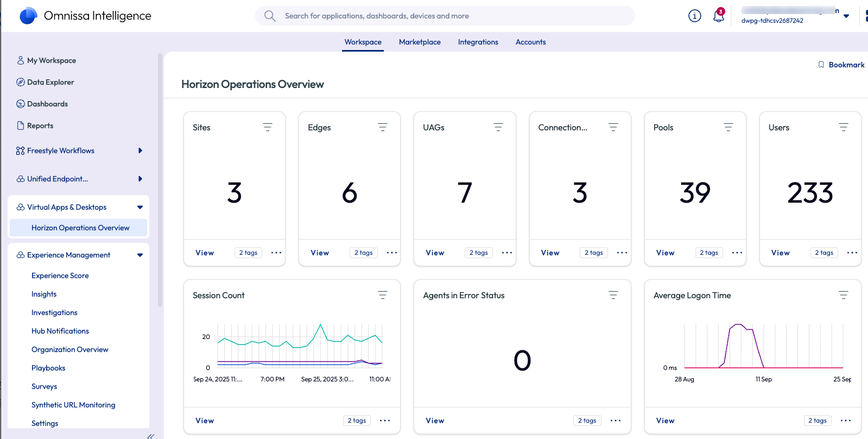The height and width of the screenshot is (439, 868).
Task: Switch to the Integrations tab
Action: pos(478,42)
